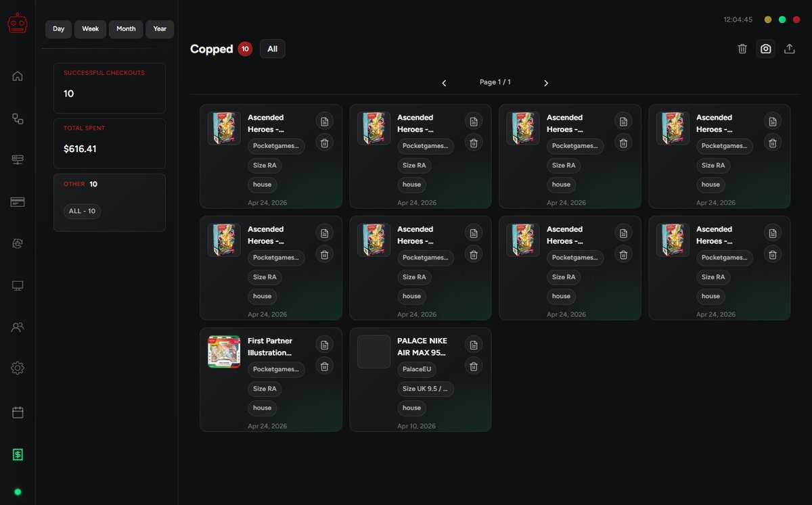
Task: Click the empty PALACE NIKE thumbnail placeholder
Action: pos(374,352)
